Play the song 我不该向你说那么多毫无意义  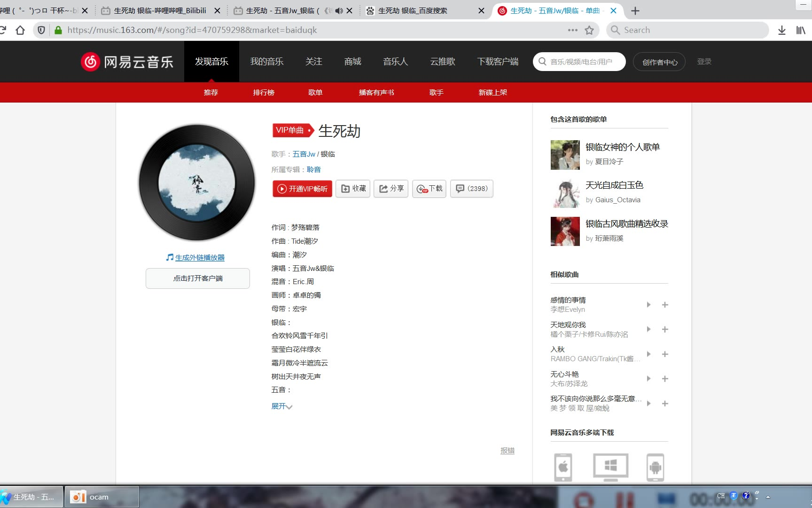[648, 403]
